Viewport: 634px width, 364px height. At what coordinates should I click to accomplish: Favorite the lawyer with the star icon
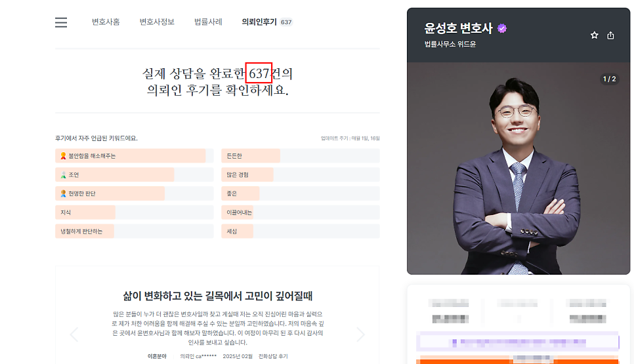(594, 35)
